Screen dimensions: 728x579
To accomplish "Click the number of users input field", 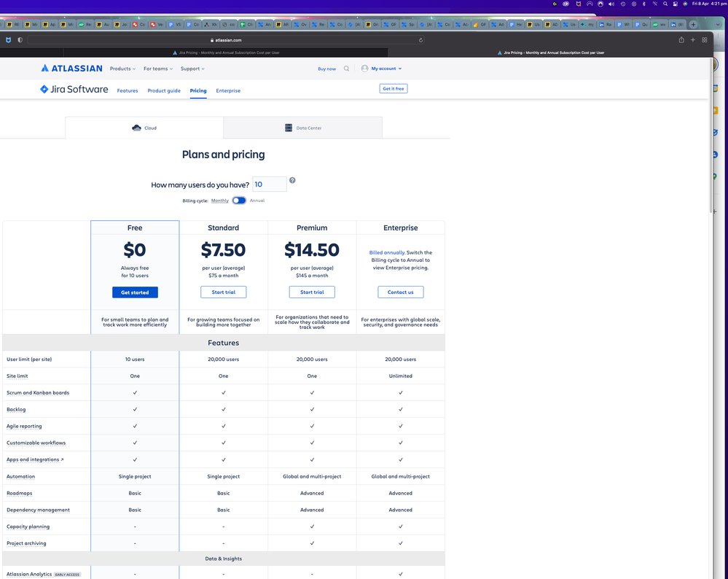I will click(270, 184).
